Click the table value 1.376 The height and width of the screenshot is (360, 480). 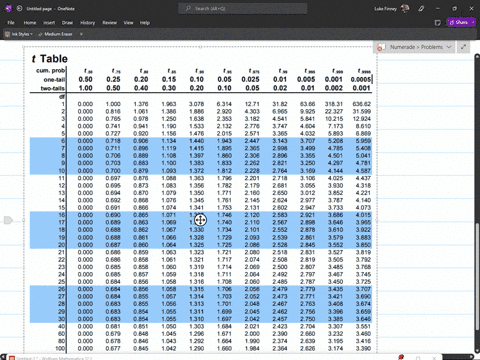141,104
